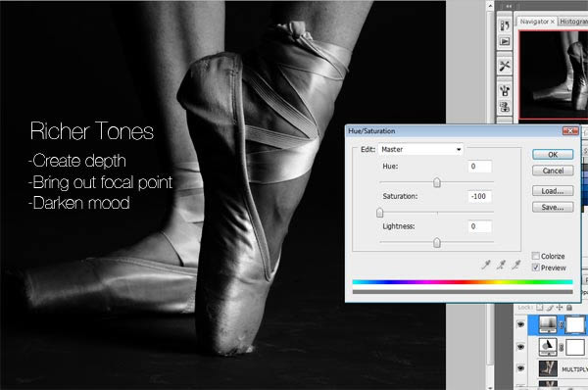Hide the MULTIPLY layer

pos(521,368)
